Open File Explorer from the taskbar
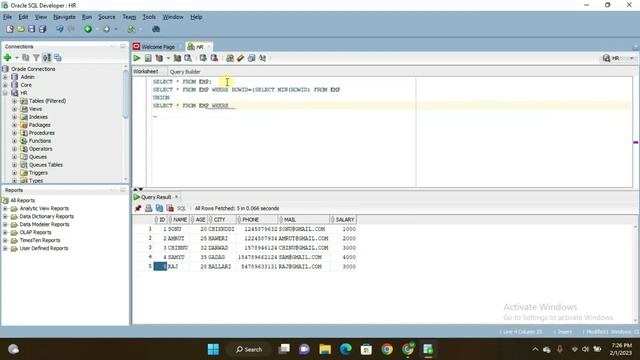 point(325,349)
